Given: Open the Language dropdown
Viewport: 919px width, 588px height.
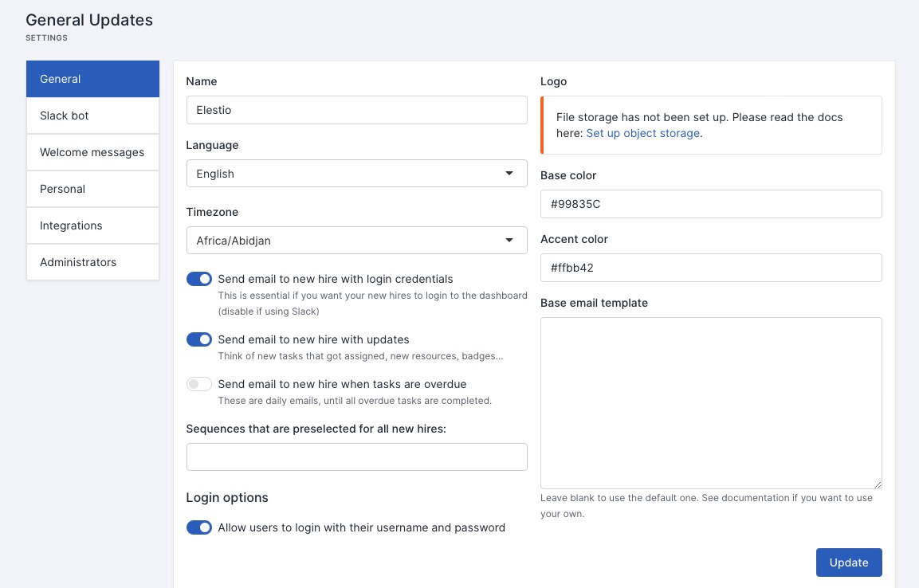Looking at the screenshot, I should click(356, 173).
